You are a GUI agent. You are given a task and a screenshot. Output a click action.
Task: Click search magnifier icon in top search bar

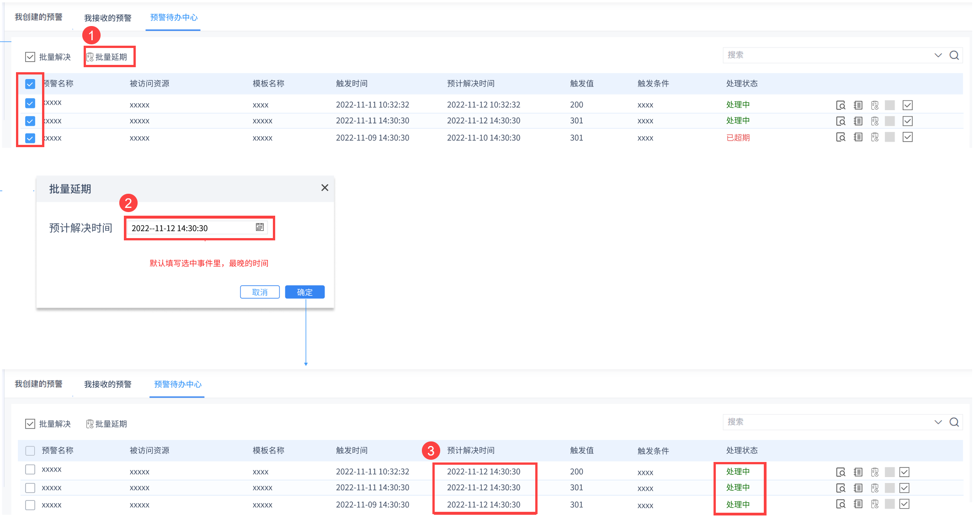pyautogui.click(x=954, y=55)
